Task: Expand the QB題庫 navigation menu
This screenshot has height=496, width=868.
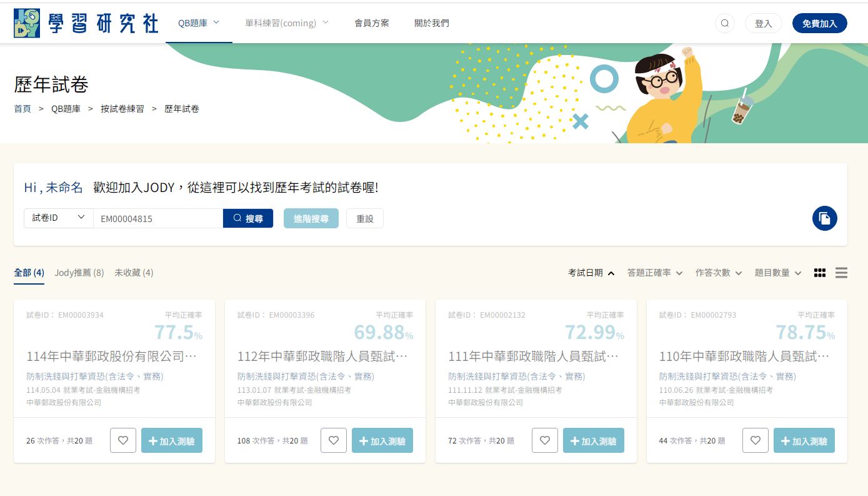Action: point(199,23)
